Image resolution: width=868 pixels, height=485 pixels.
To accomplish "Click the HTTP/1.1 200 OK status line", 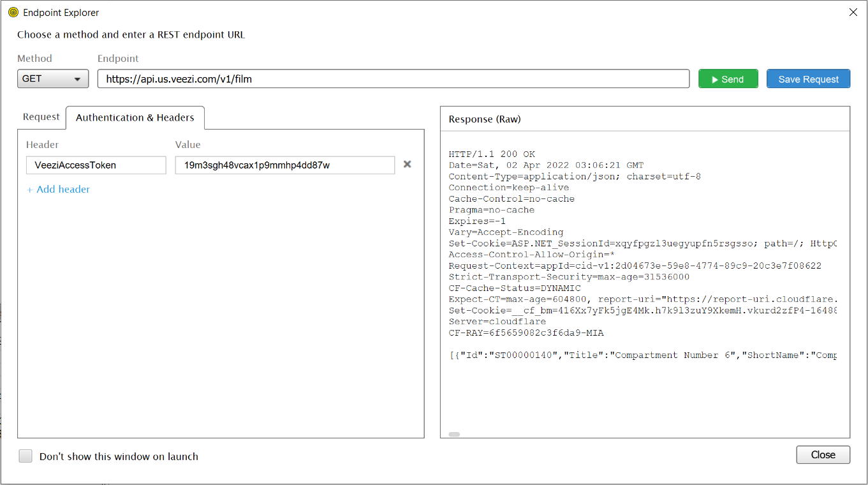I will point(492,154).
